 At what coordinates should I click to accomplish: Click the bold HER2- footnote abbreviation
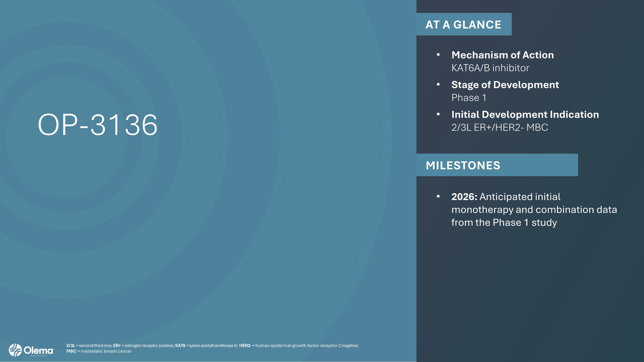(x=245, y=345)
